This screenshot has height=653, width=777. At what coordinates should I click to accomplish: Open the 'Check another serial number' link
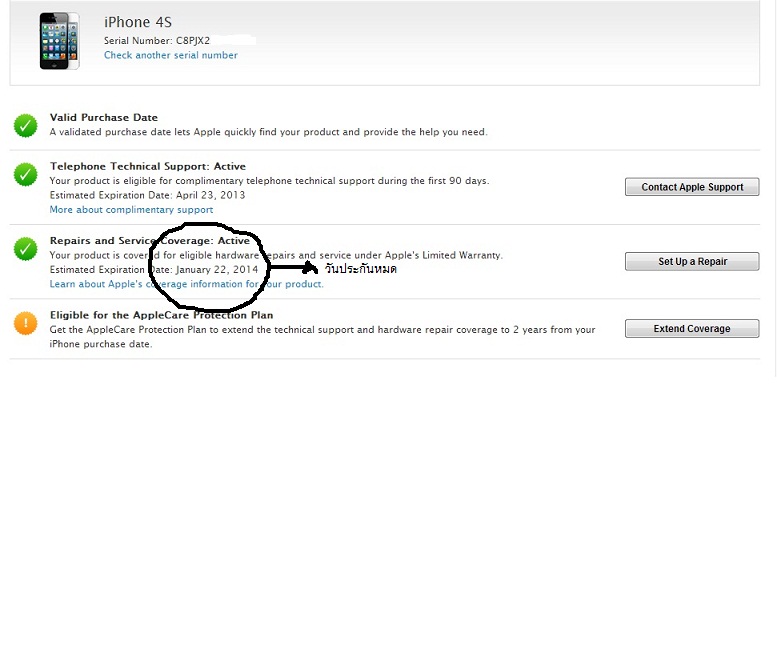170,55
